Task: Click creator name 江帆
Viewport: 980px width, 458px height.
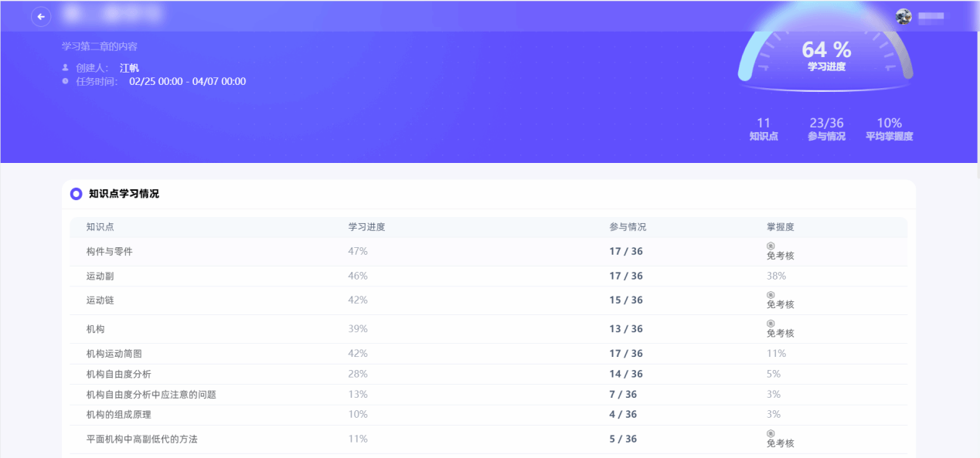Action: [129, 68]
